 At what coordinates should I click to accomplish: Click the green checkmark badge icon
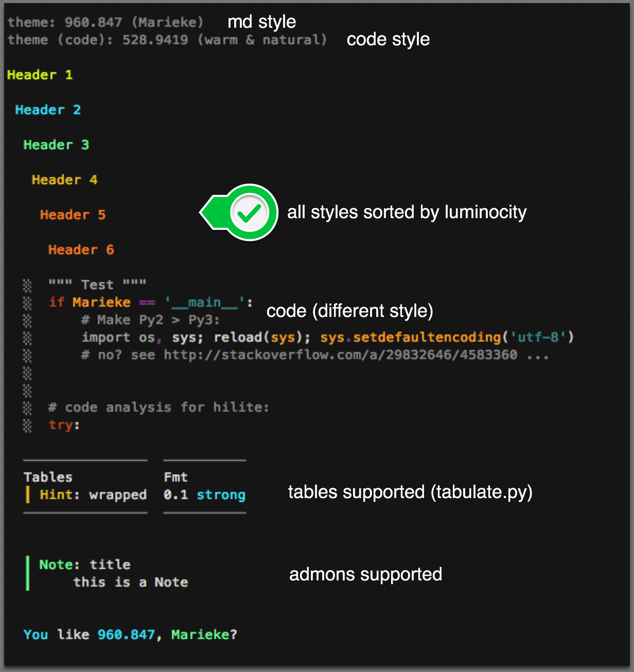click(251, 211)
